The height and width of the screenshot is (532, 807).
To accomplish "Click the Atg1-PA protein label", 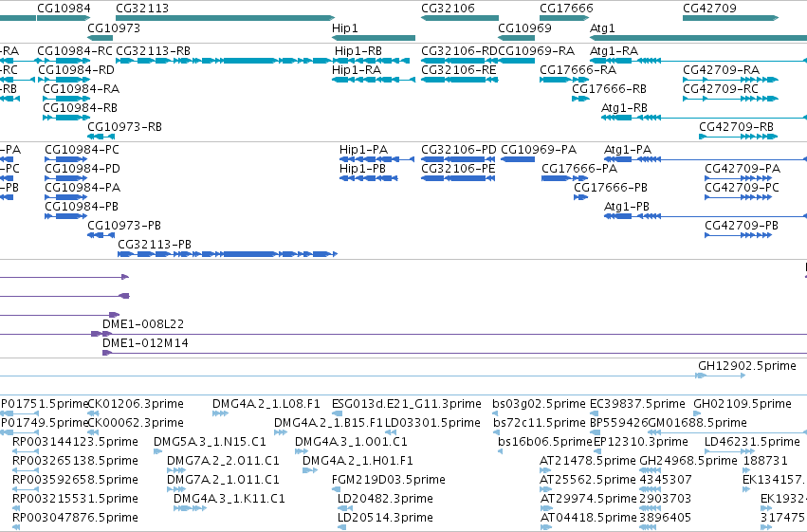I will click(628, 150).
